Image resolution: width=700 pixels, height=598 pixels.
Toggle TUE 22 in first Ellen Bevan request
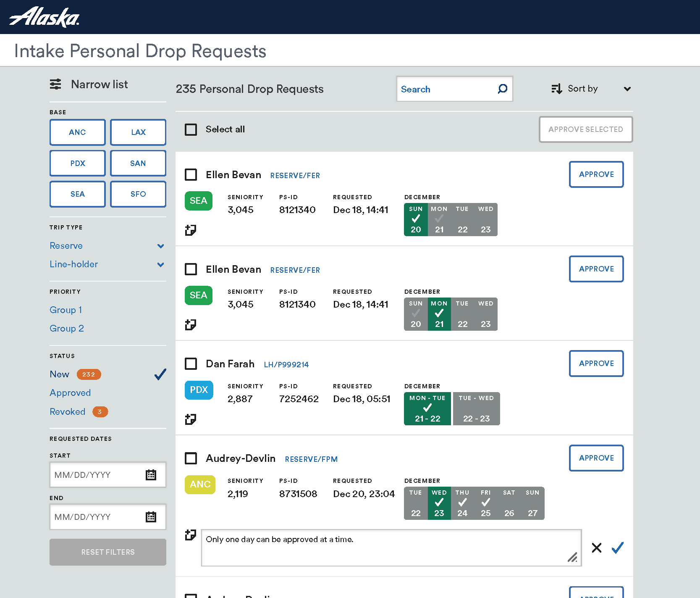coord(462,219)
